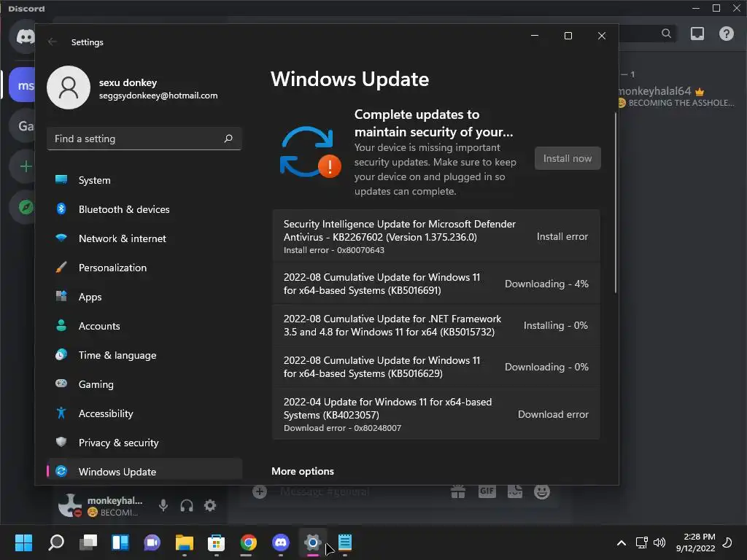Image resolution: width=747 pixels, height=560 pixels.
Task: Select the .NET Framework KB5015732 update row
Action: (436, 325)
